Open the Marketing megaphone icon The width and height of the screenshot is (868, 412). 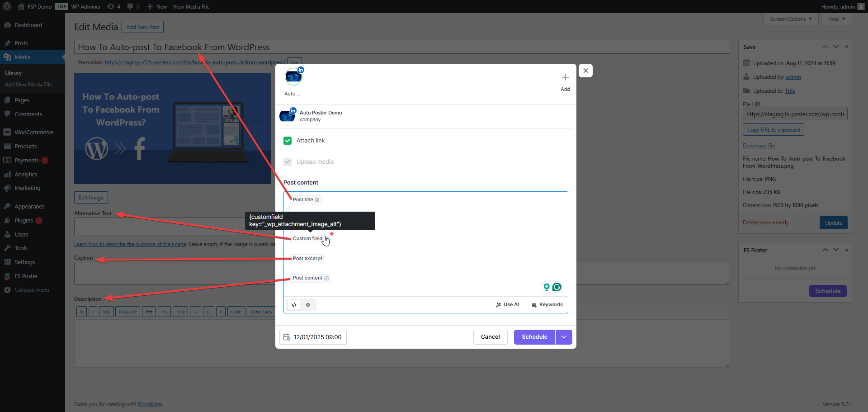(x=7, y=188)
